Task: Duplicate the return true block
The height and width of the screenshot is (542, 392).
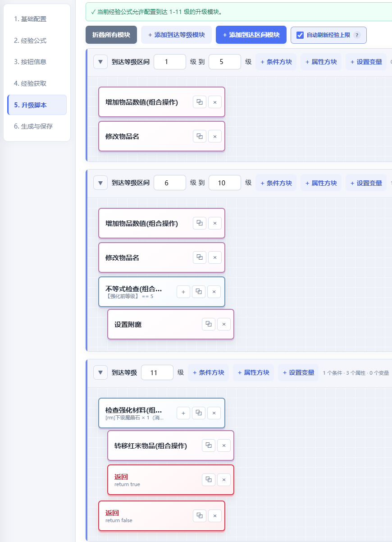Action: pos(209,480)
